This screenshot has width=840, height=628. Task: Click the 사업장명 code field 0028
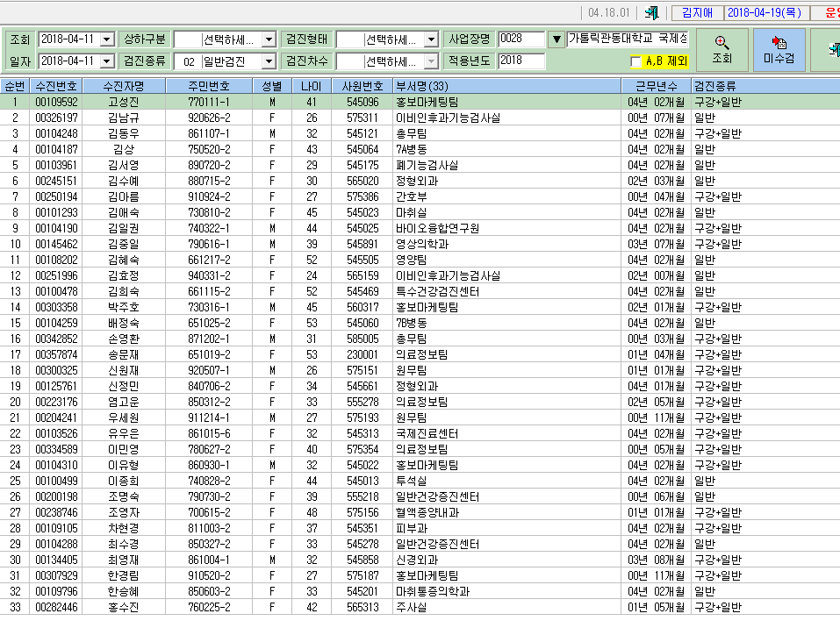click(521, 39)
